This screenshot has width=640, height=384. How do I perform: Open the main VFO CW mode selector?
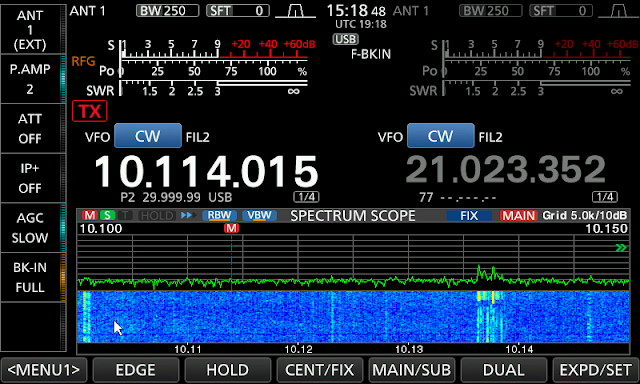148,136
